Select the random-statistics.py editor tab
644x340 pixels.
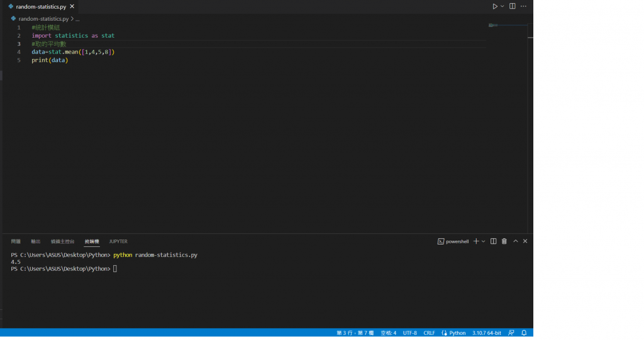tap(41, 6)
